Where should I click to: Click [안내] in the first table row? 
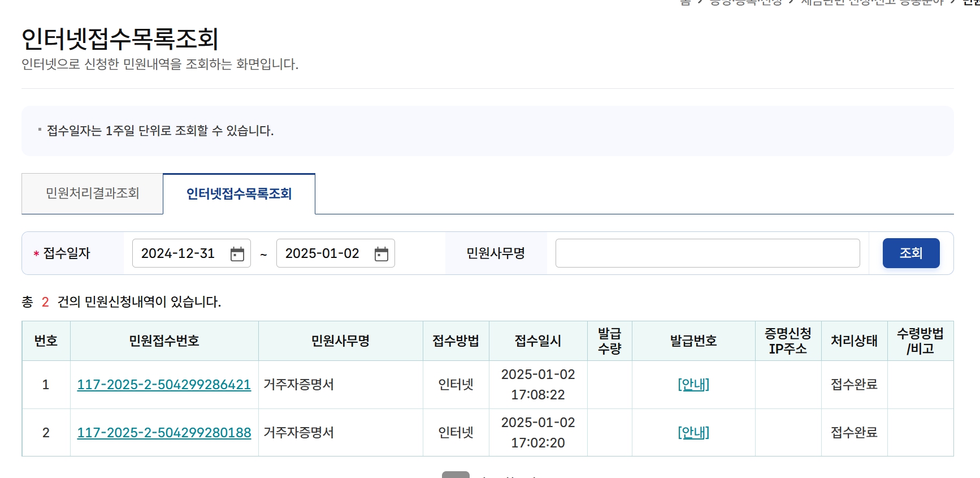pyautogui.click(x=693, y=385)
